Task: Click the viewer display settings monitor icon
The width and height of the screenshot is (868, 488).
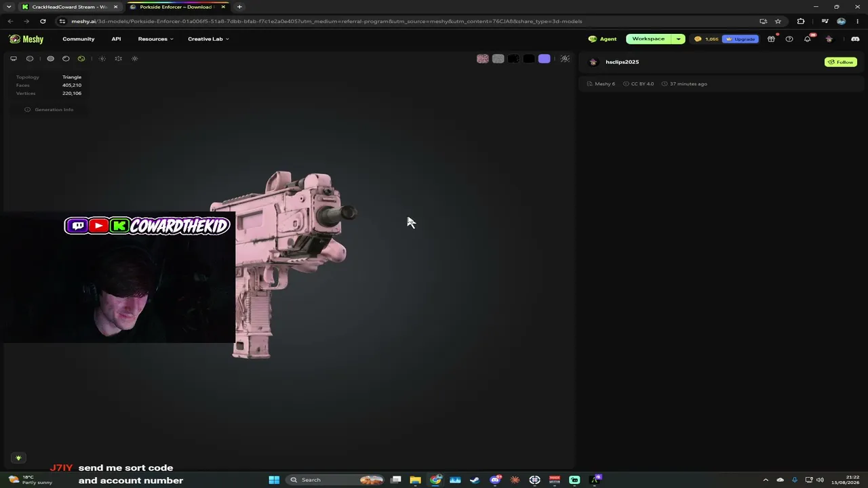Action: coord(14,59)
